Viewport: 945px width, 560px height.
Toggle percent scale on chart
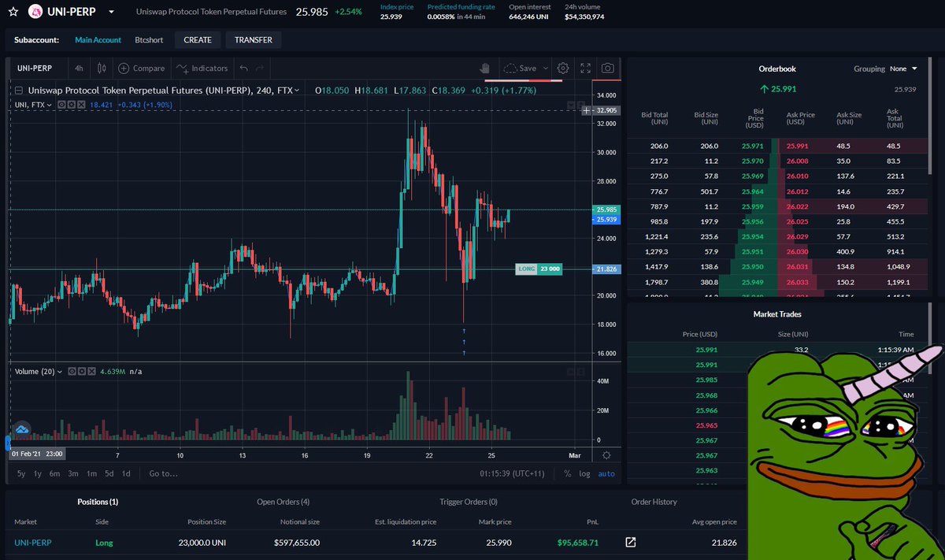click(x=568, y=473)
